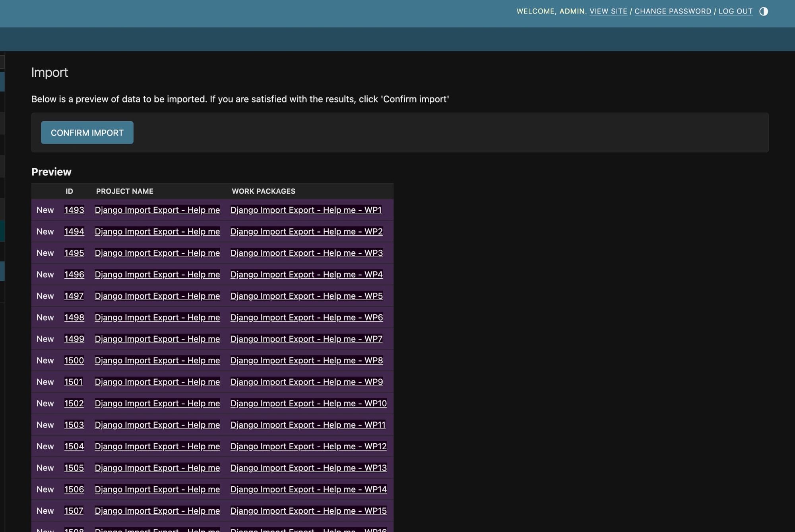Open ID 1507 link

(74, 511)
